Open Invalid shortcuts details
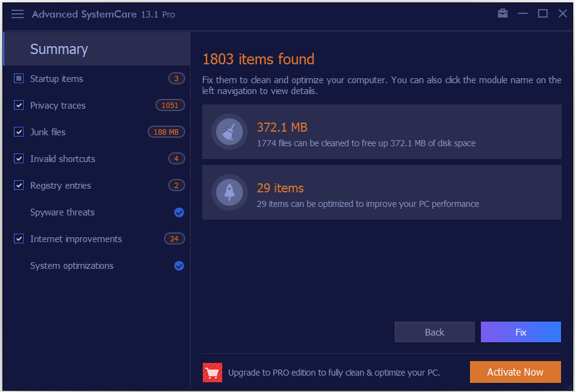The width and height of the screenshot is (575, 392). 63,159
